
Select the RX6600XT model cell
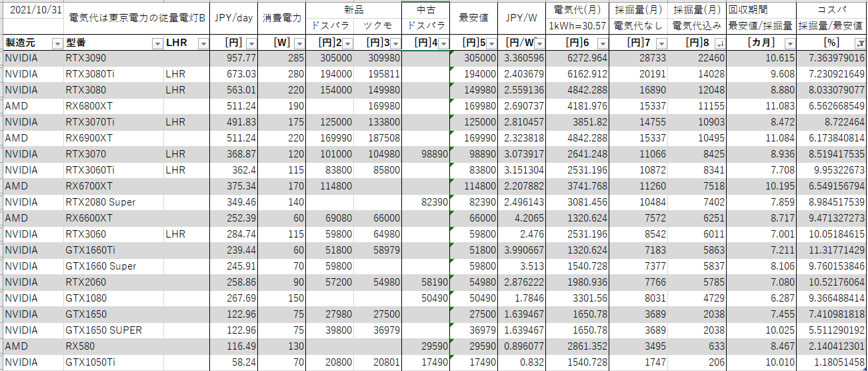[113, 218]
